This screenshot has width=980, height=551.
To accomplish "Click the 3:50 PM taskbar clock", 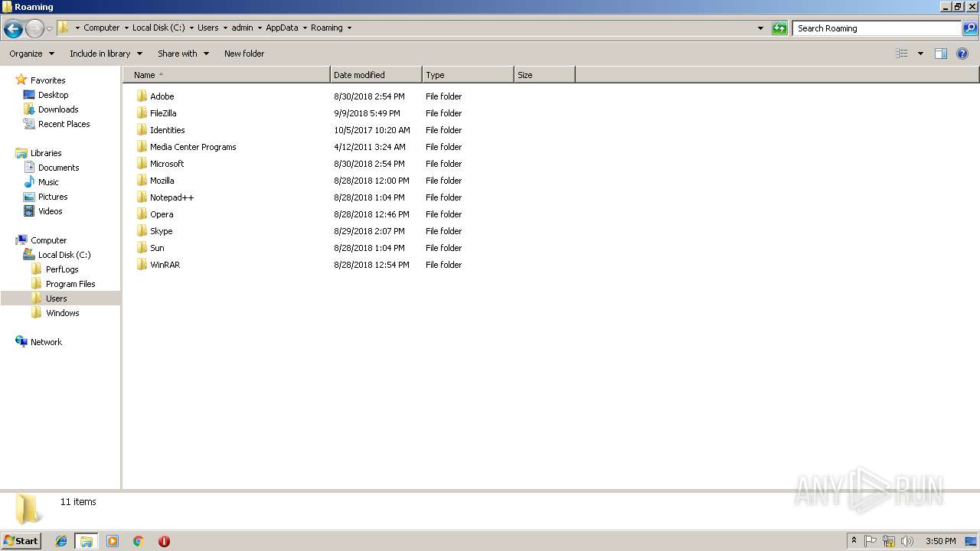I will pos(940,541).
